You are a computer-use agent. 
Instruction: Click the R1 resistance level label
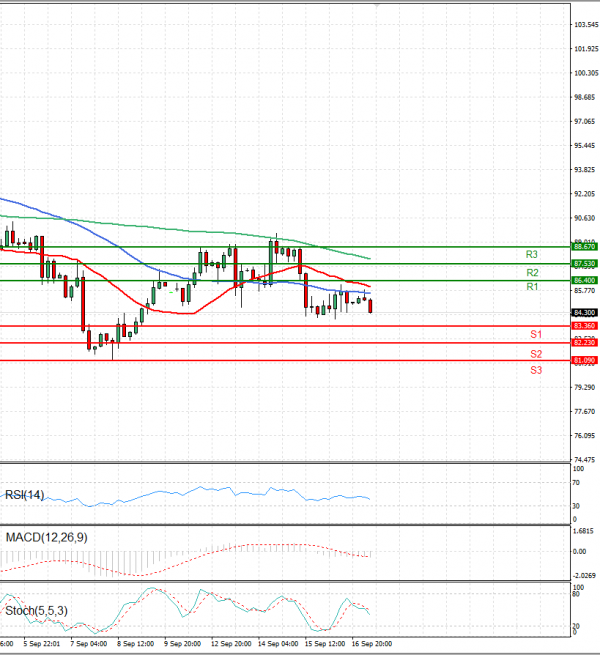534,288
